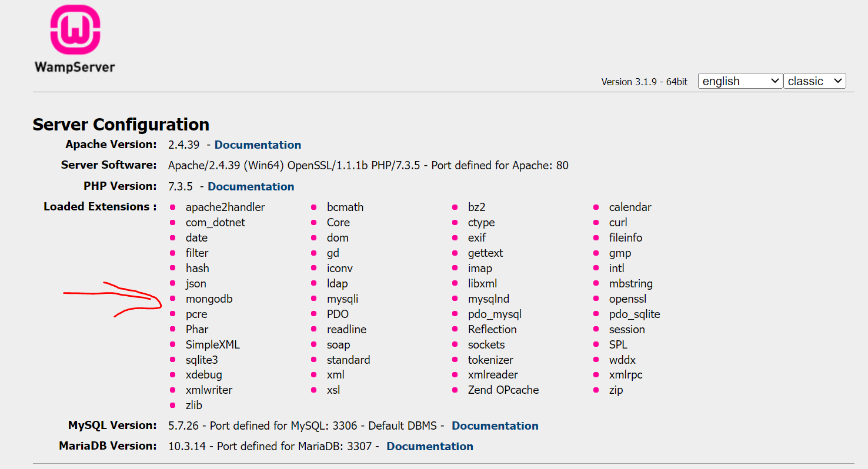The image size is (868, 469).
Task: Click the mongodb extension entry
Action: click(209, 299)
